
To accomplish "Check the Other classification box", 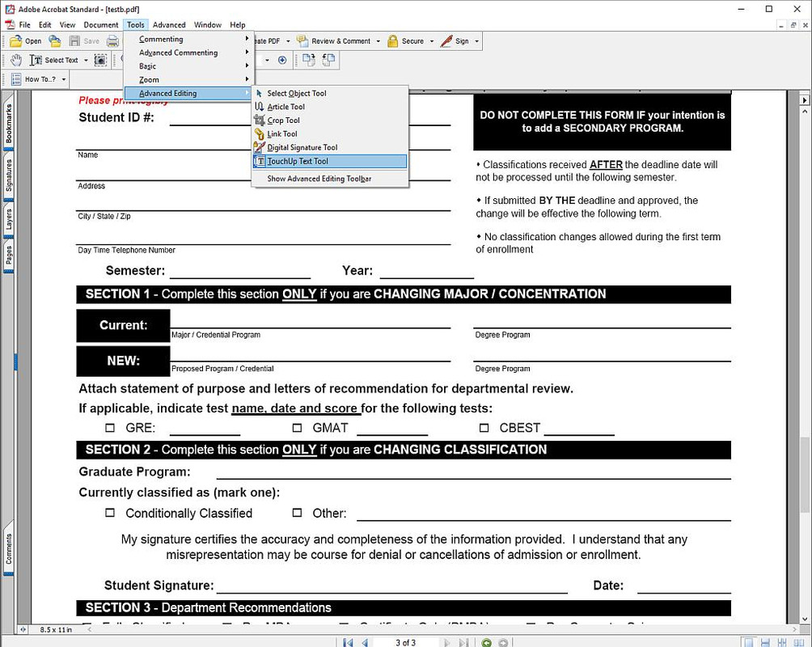I will 297,513.
